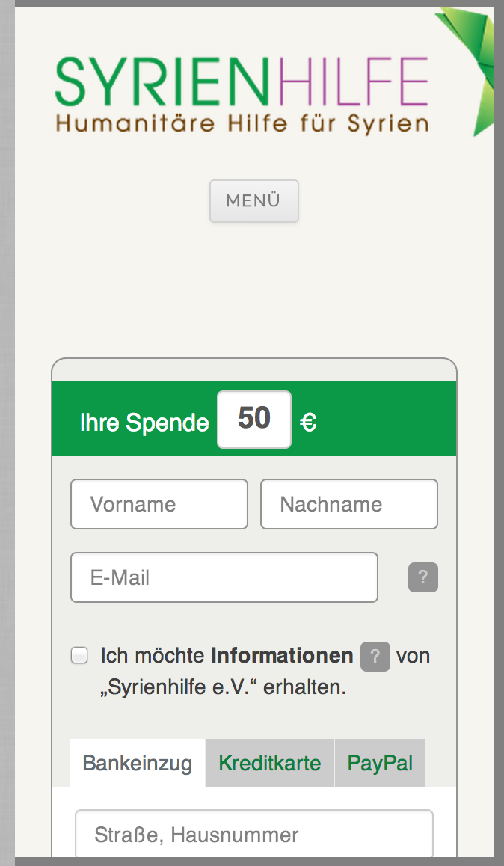Focus the Vorname input field
Viewport: 504px width, 866px height.
(159, 504)
